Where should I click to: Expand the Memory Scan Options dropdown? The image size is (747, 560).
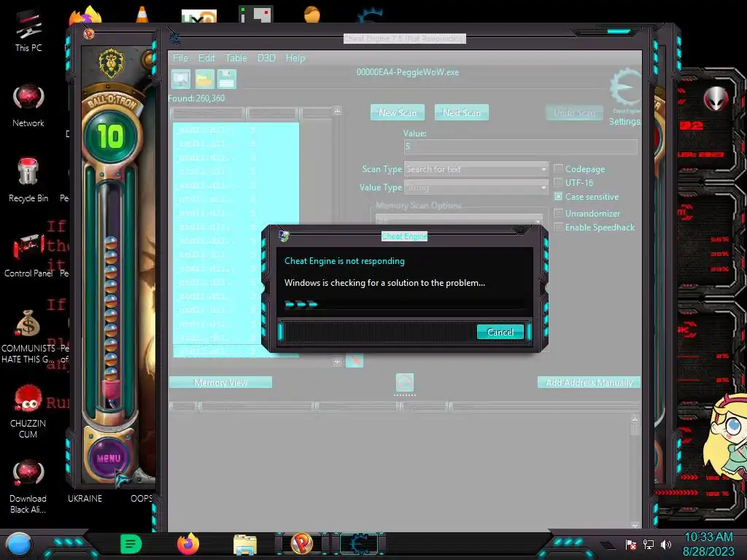tap(538, 220)
